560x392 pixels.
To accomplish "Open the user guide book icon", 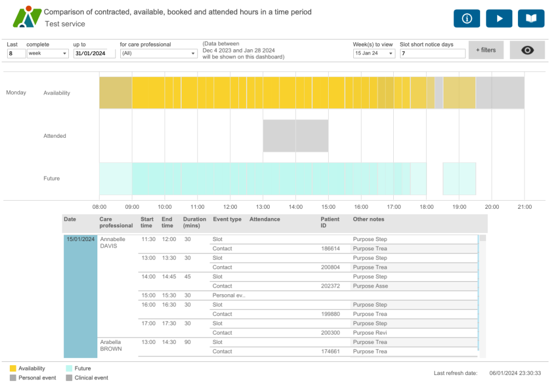I will (531, 18).
